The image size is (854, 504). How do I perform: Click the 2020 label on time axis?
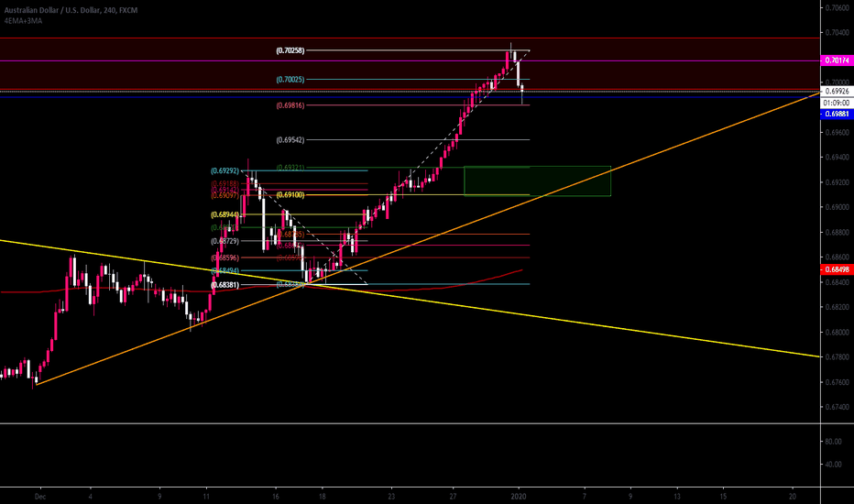click(x=519, y=497)
